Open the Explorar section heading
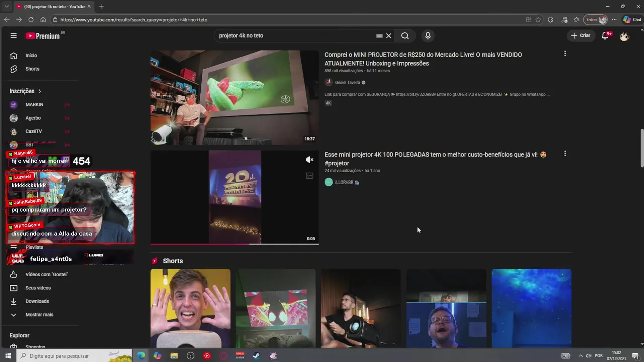644x362 pixels. 20,335
